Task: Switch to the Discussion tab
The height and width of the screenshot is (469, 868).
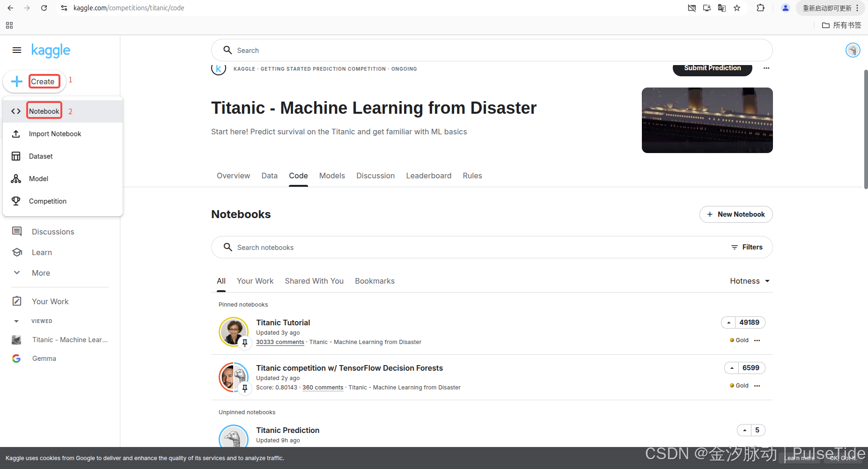Action: click(375, 176)
